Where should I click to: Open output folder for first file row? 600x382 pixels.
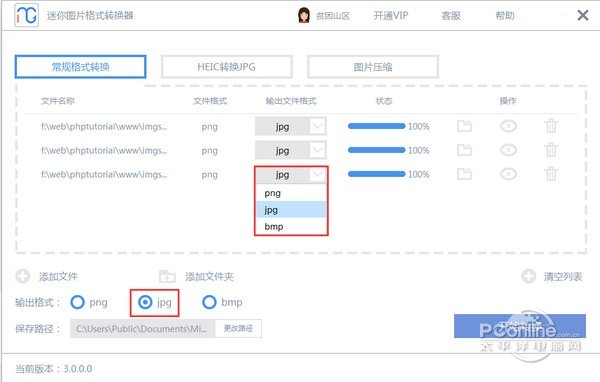[x=465, y=126]
